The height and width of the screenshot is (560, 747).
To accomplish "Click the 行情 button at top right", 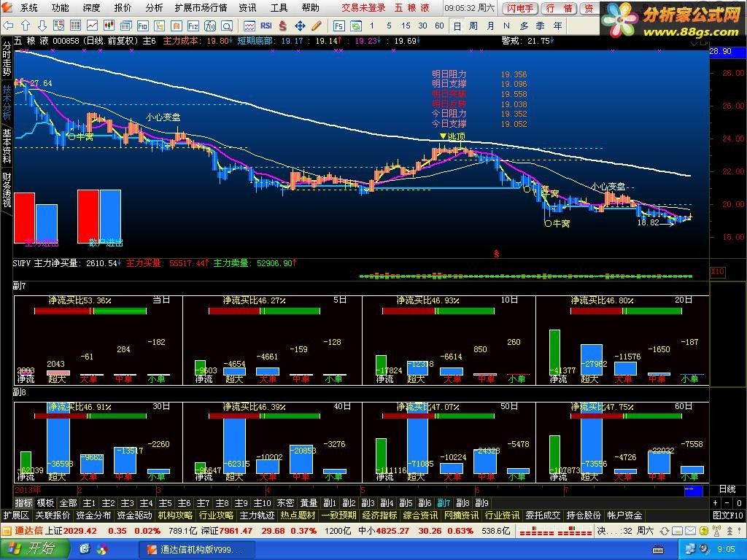I will click(x=560, y=8).
